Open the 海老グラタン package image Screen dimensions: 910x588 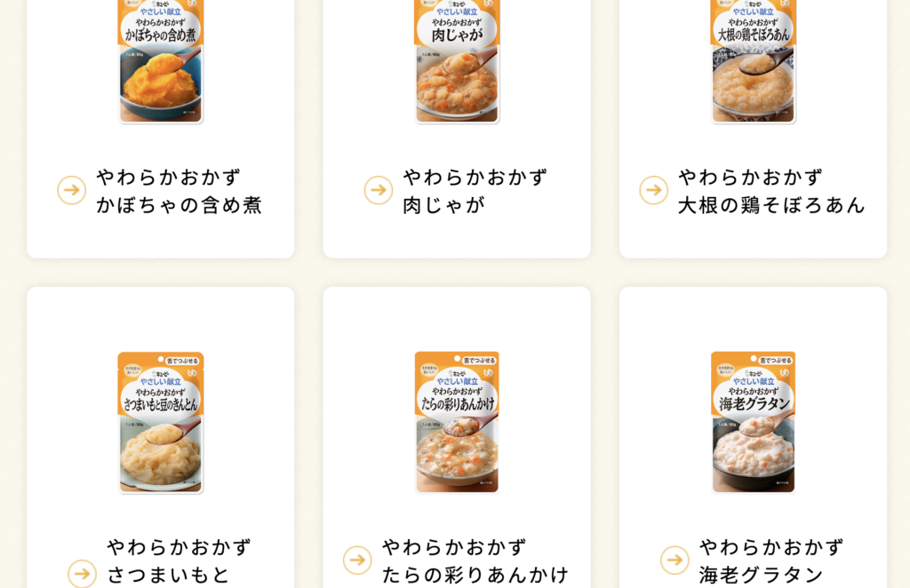pos(754,422)
